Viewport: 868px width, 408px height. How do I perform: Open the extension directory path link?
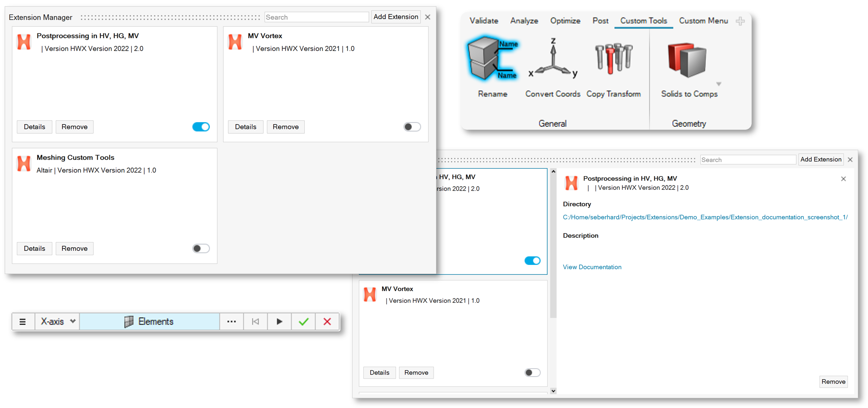coord(705,217)
